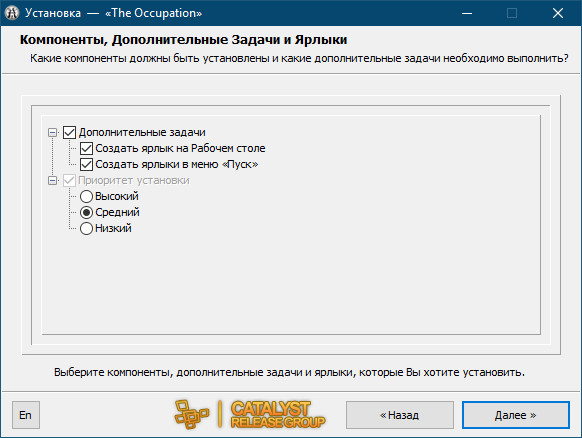
Task: Click the Создать ярлык на Рабочем столе label
Action: click(180, 148)
